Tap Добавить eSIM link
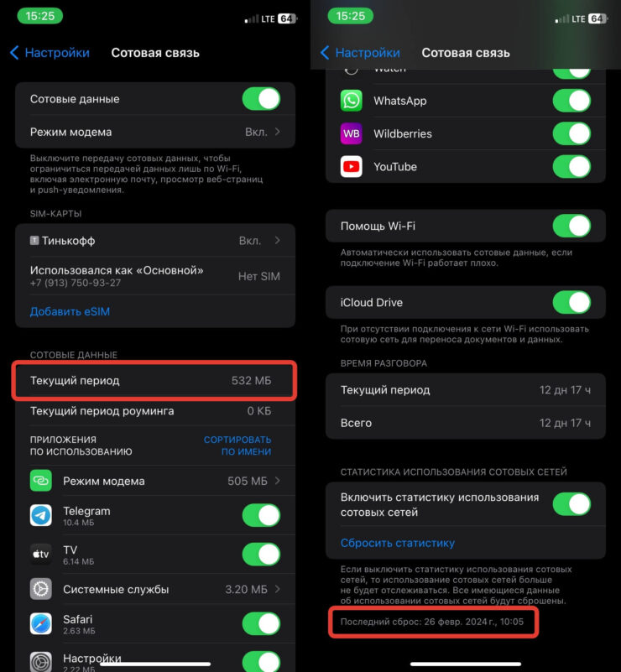Viewport: 621px width, 672px height. point(70,311)
